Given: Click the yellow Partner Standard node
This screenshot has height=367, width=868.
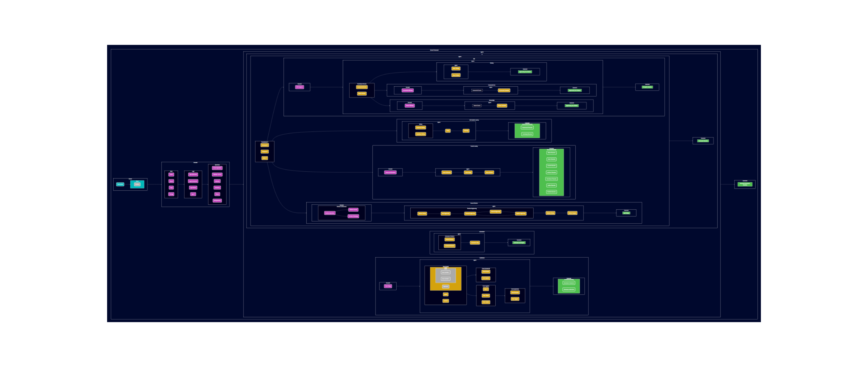Looking at the screenshot, I should [502, 106].
